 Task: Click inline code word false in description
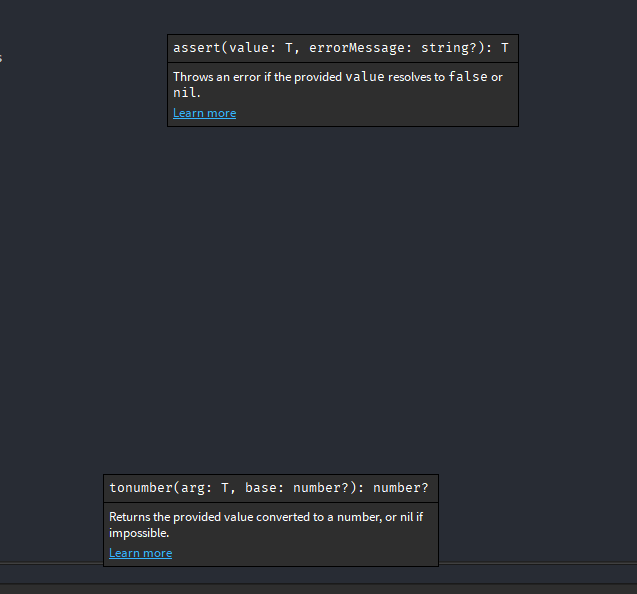tap(468, 77)
